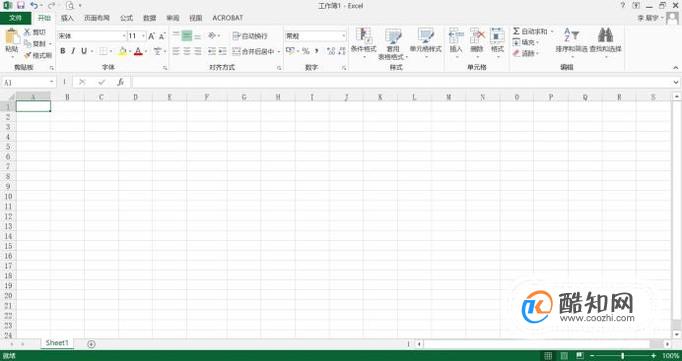Open Find and Select binoculars menu

605,42
